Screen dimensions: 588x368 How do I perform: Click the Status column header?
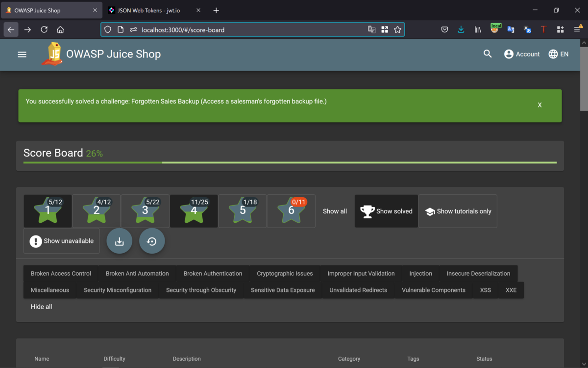[x=484, y=359]
